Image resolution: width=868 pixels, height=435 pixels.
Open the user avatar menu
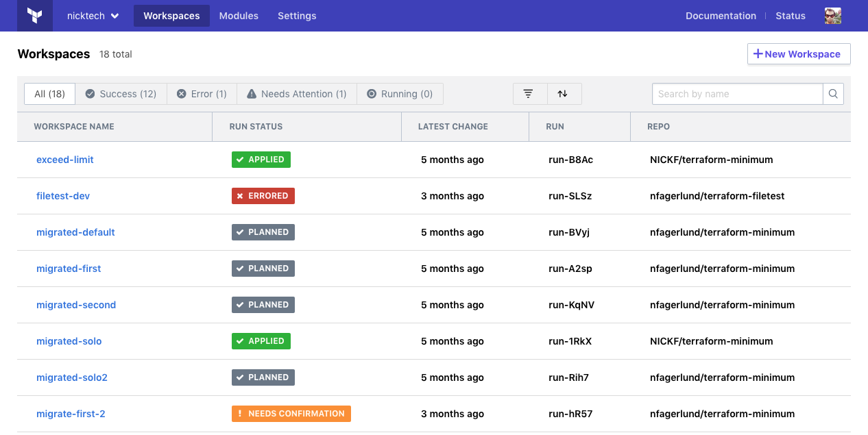click(832, 16)
